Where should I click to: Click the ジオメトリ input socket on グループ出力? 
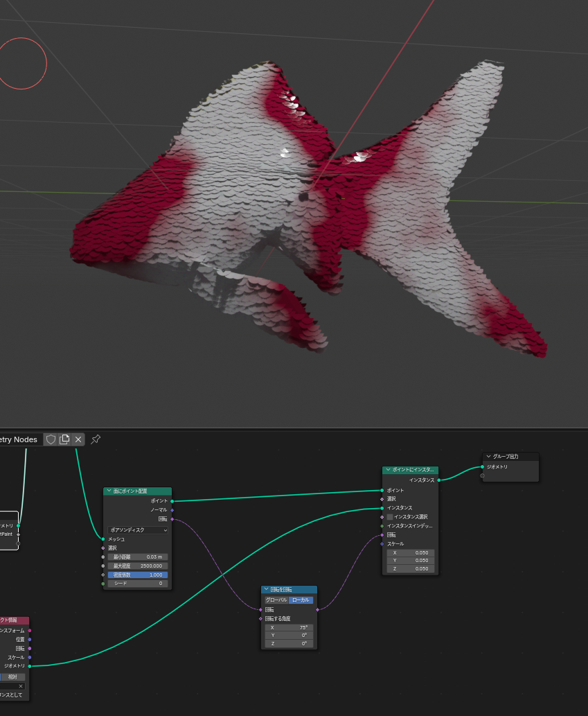coord(483,467)
